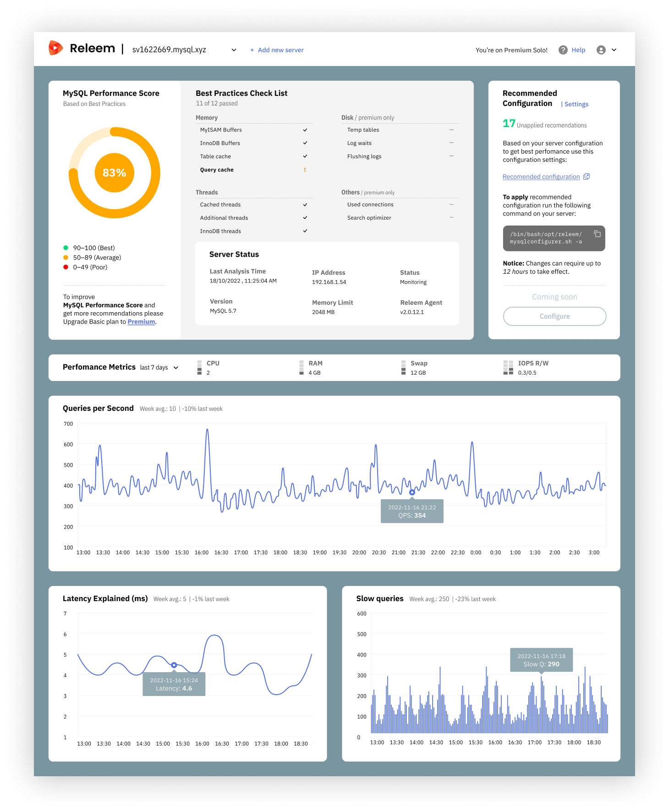Click the Monitoring status value
Screen dimensions: 669x812
click(x=413, y=282)
